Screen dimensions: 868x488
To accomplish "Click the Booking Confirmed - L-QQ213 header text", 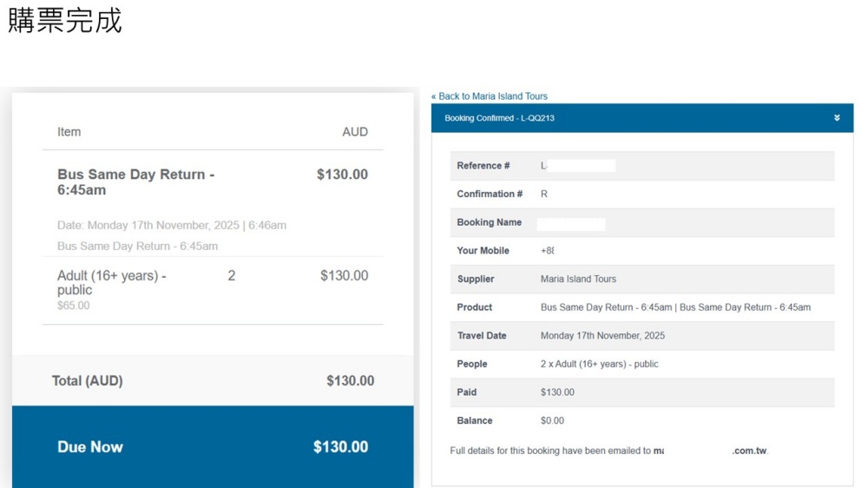I will pyautogui.click(x=499, y=118).
